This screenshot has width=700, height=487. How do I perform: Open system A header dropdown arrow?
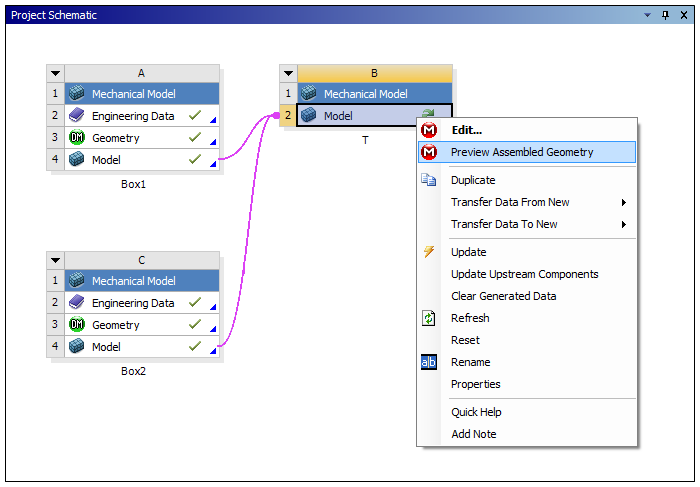point(56,73)
